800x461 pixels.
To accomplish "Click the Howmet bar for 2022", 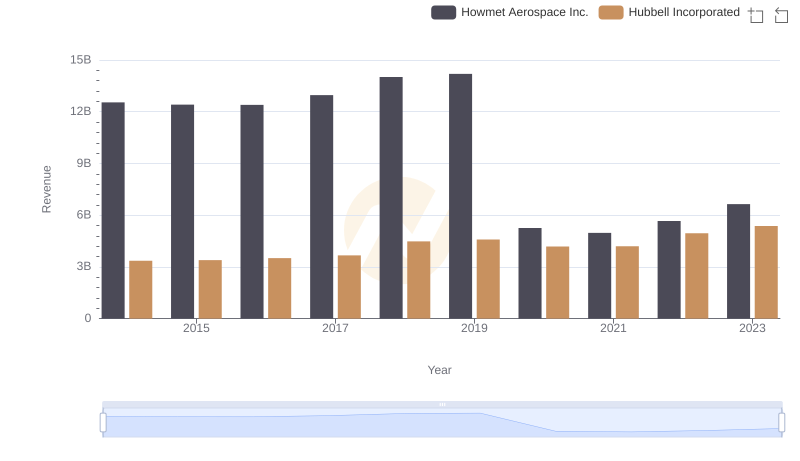I will point(669,270).
